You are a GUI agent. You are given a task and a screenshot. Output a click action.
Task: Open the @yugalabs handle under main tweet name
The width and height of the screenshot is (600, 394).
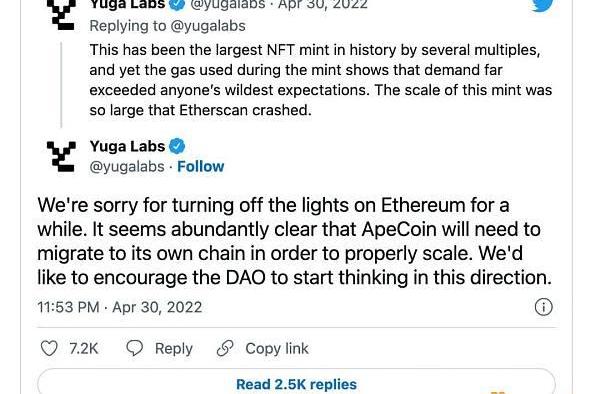coord(127,167)
